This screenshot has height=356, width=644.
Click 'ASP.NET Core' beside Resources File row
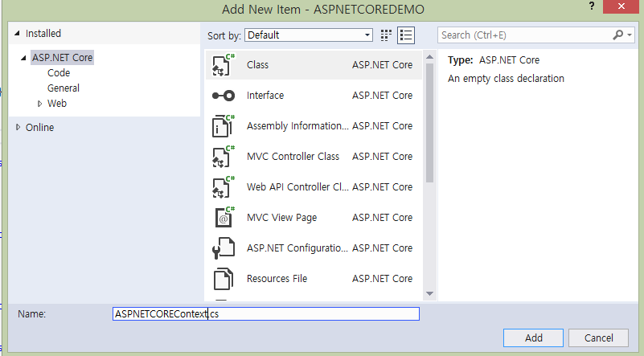[383, 279]
